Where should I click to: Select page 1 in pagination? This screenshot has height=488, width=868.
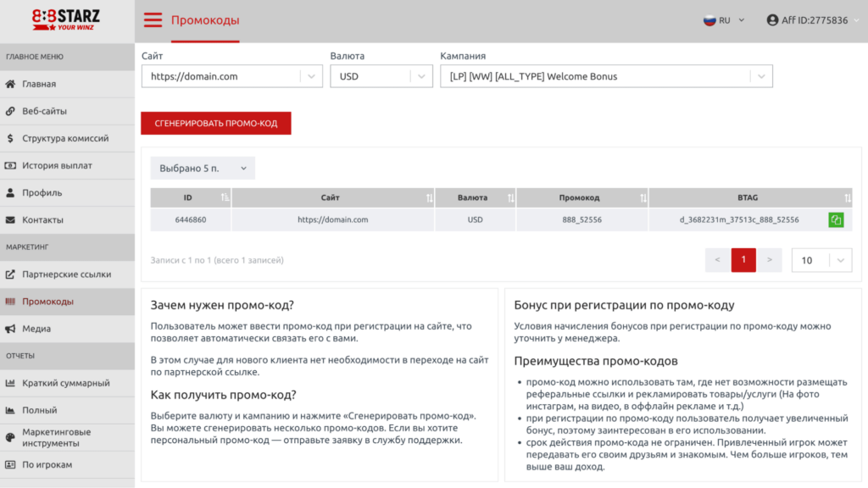pos(743,260)
